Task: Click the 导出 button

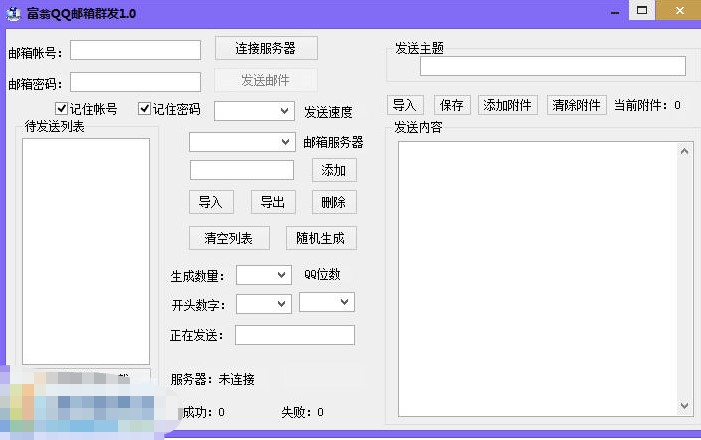Action: coord(273,202)
